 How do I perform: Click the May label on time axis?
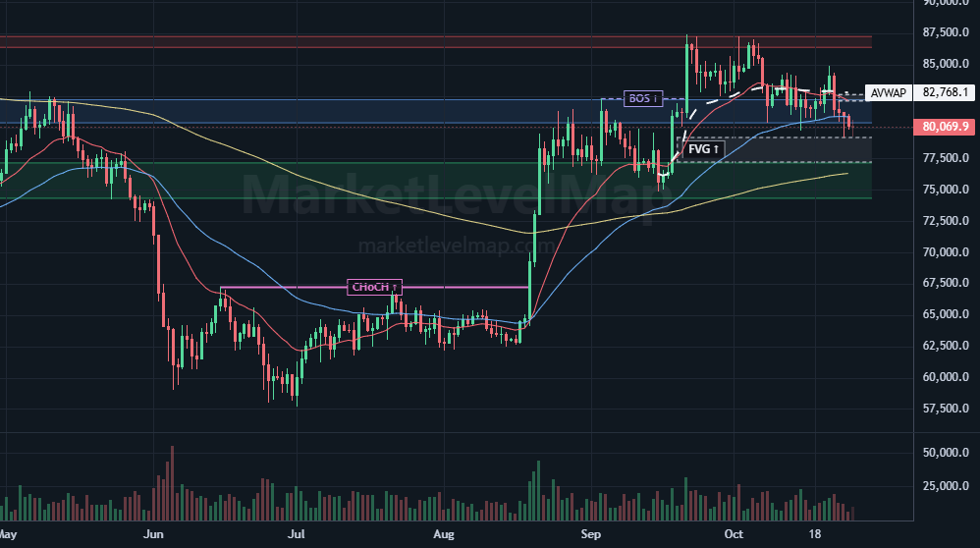point(8,534)
